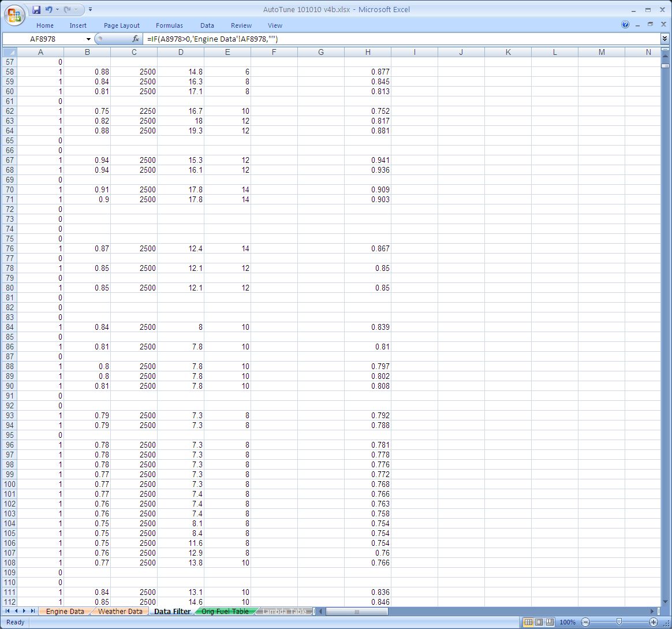
Task: Expand the formula bar
Action: click(664, 39)
